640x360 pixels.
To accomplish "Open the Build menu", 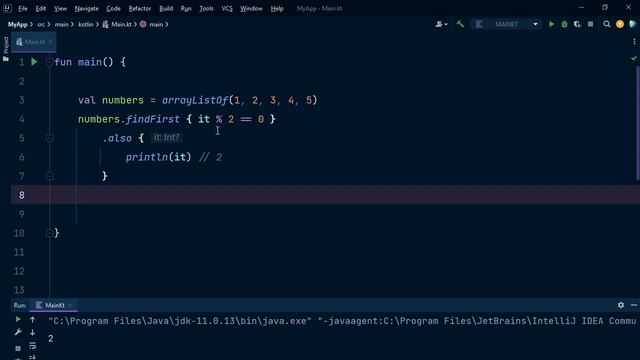I will (166, 8).
